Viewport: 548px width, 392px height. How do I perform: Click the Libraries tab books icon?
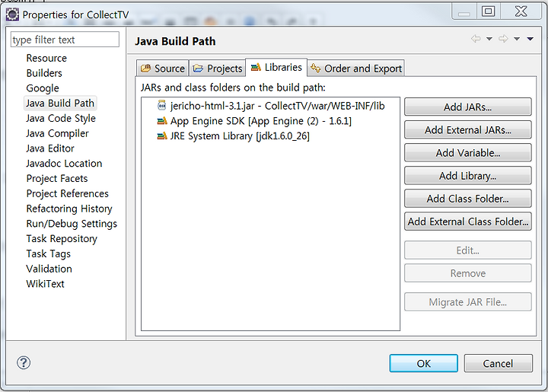[x=256, y=67]
